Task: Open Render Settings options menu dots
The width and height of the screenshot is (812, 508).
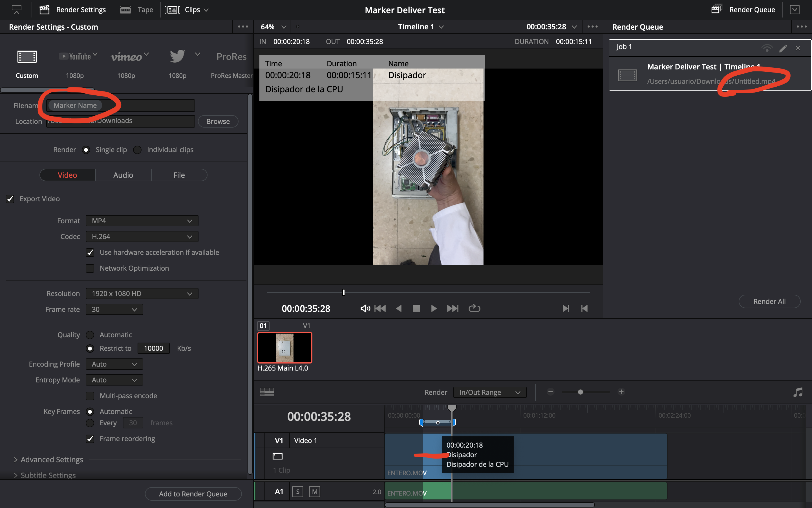Action: click(x=243, y=27)
